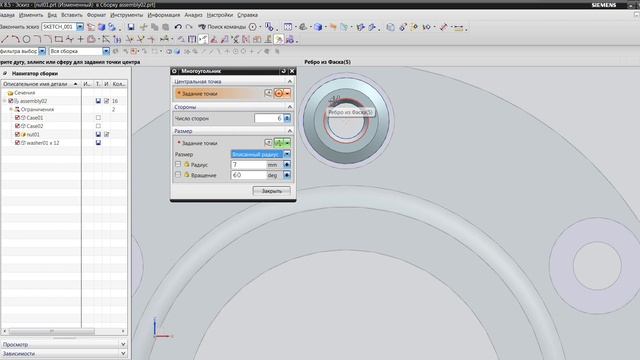Click the Число сторон input field

coord(269,118)
